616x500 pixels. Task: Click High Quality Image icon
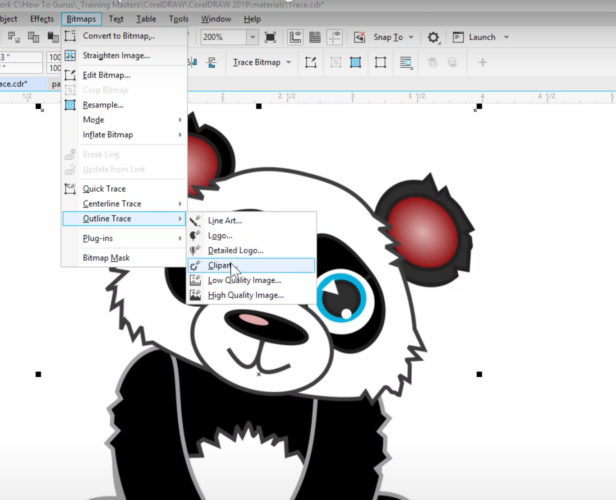[195, 295]
